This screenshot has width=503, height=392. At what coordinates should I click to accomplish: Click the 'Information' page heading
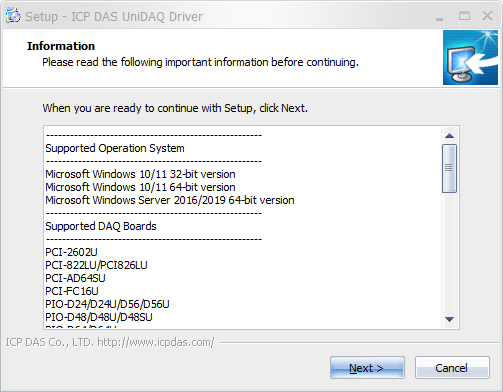61,46
